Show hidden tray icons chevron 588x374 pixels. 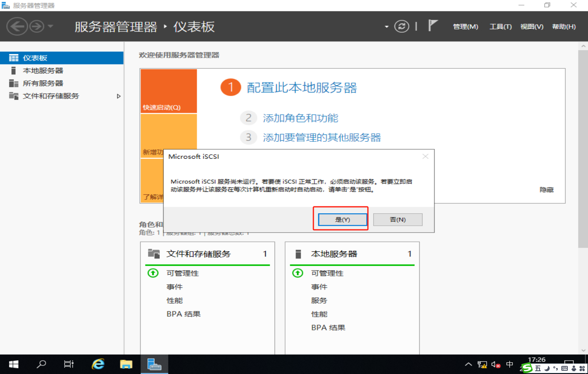pos(468,364)
